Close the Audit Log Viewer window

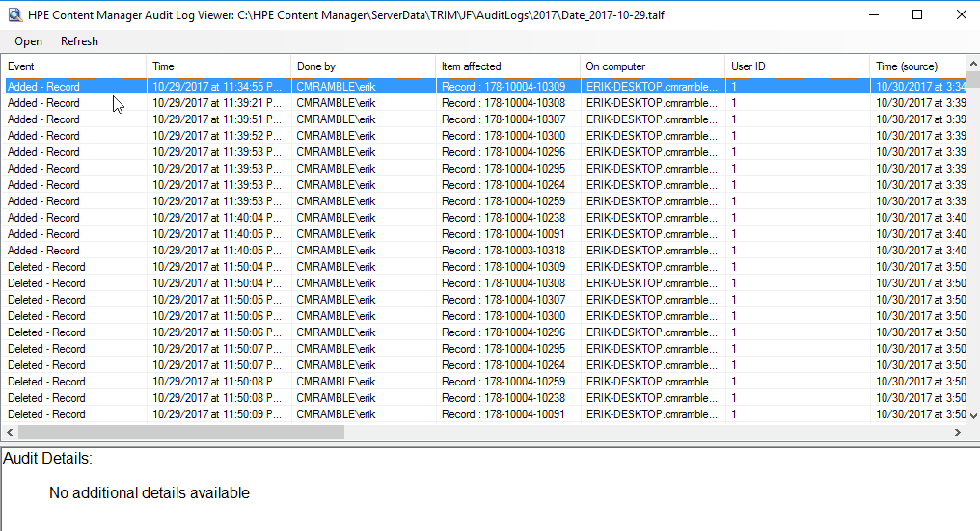pyautogui.click(x=961, y=14)
